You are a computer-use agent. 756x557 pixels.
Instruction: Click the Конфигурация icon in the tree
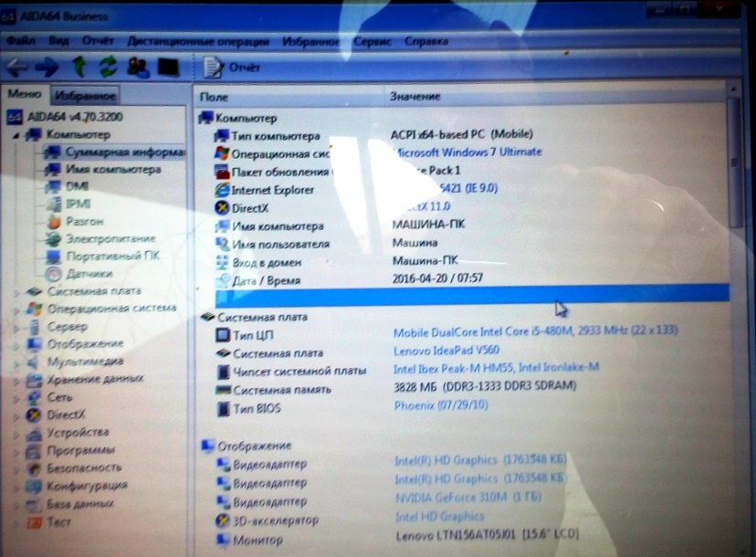tap(34, 486)
